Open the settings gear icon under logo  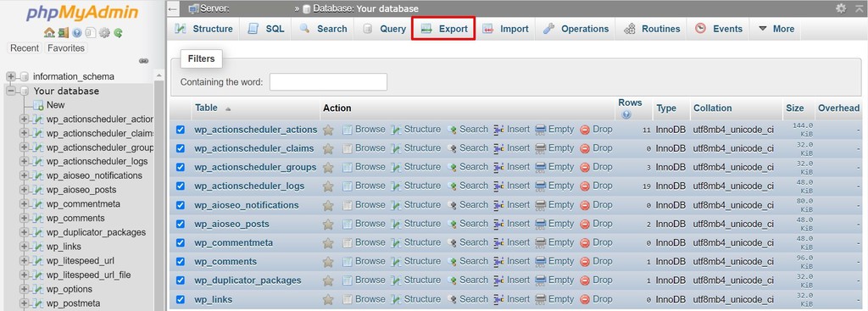(x=104, y=33)
